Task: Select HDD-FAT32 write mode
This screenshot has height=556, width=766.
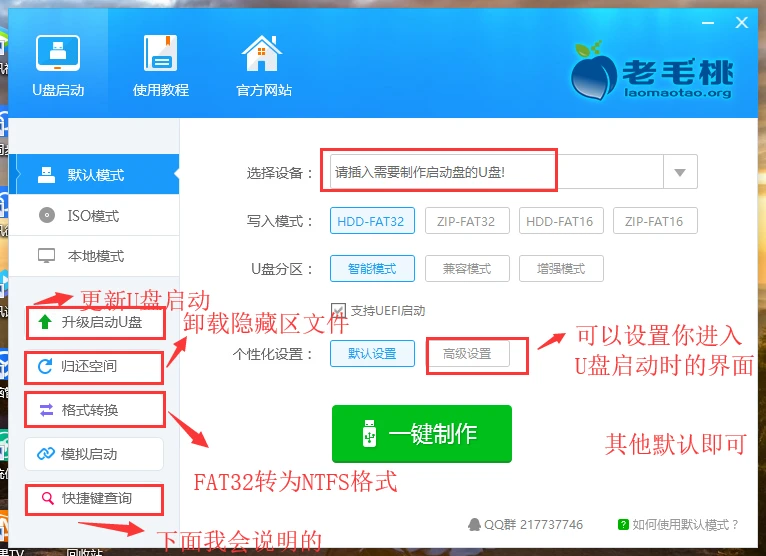Action: click(370, 221)
